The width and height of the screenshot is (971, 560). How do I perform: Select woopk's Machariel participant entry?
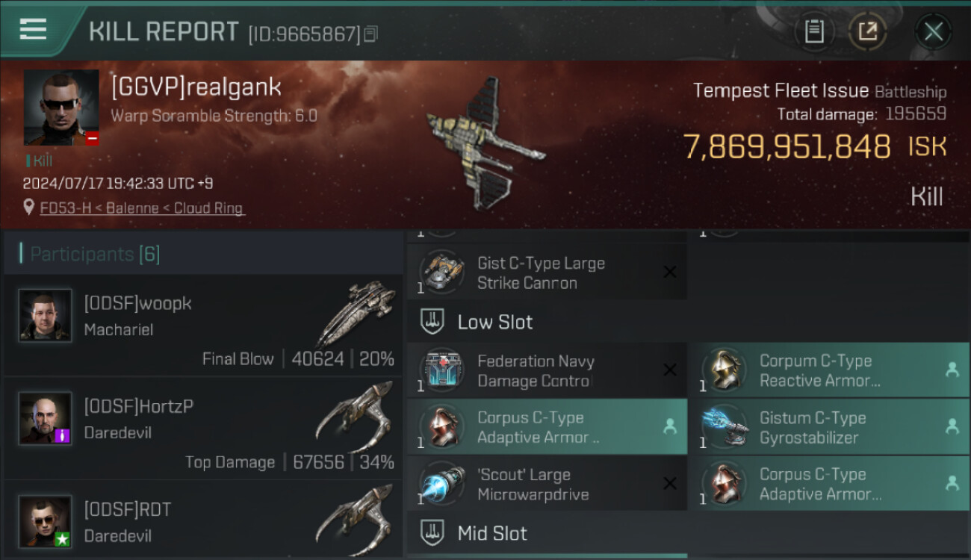point(203,325)
